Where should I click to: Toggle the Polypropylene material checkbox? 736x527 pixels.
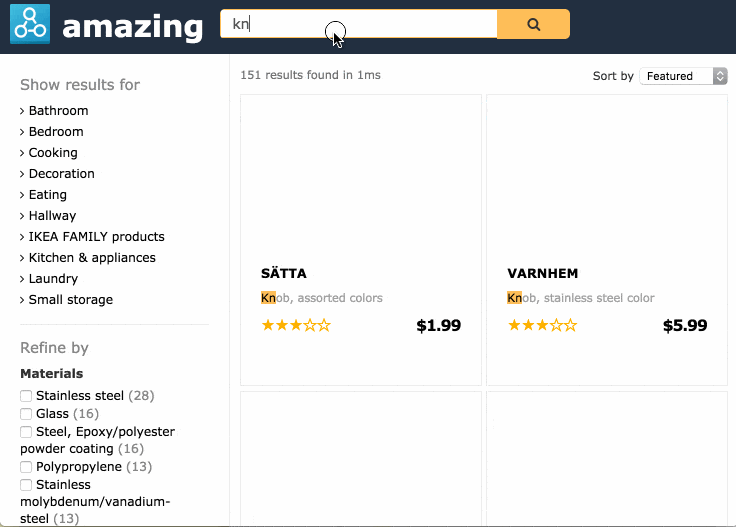click(27, 467)
